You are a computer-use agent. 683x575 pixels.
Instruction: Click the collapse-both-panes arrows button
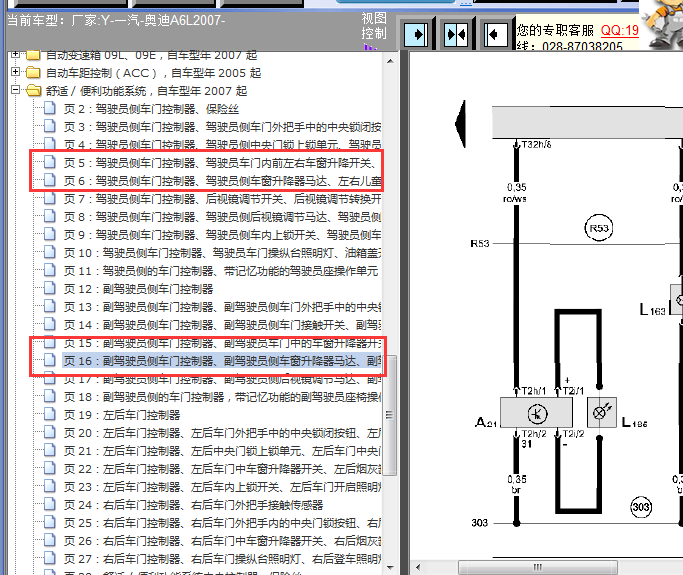click(456, 34)
